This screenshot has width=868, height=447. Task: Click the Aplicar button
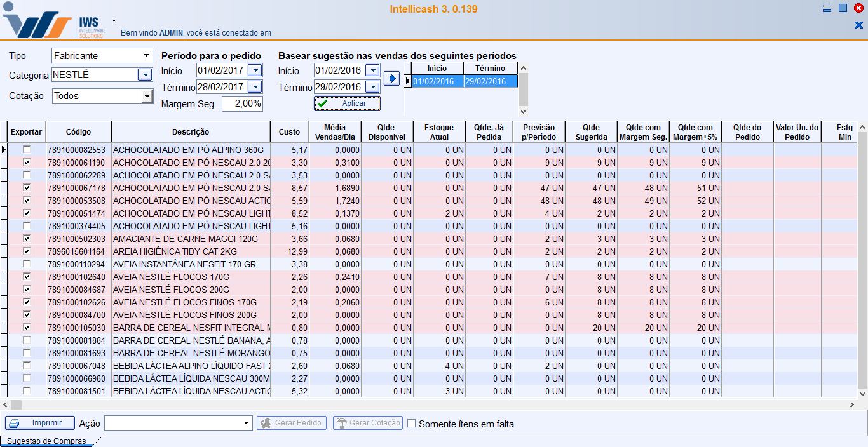348,103
